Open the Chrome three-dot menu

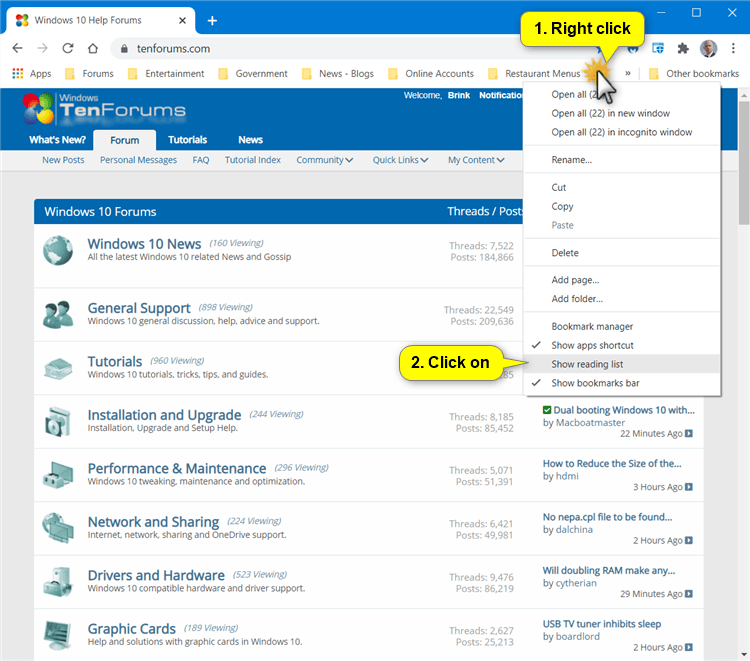733,48
